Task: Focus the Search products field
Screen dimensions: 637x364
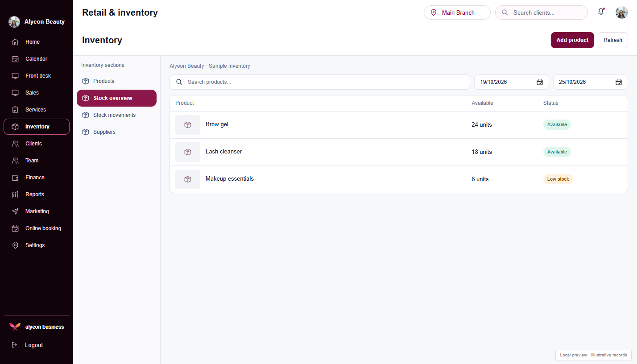Action: 320,82
